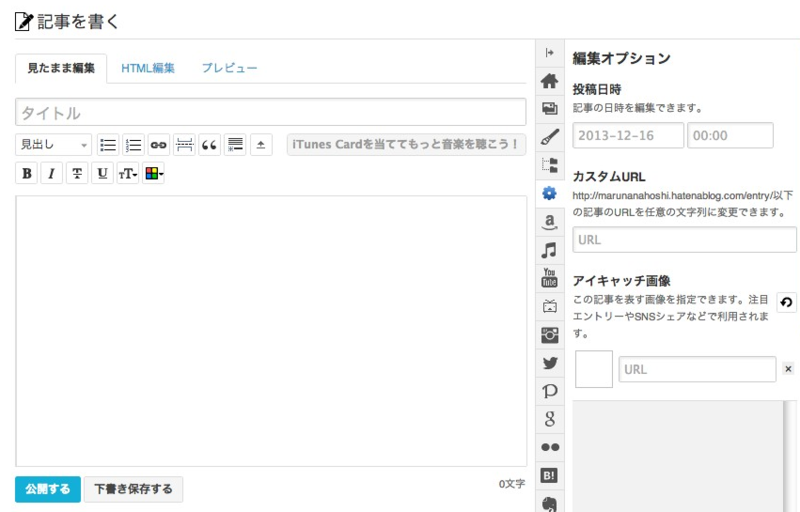
Task: Click the iTunes Card banner
Action: click(406, 144)
